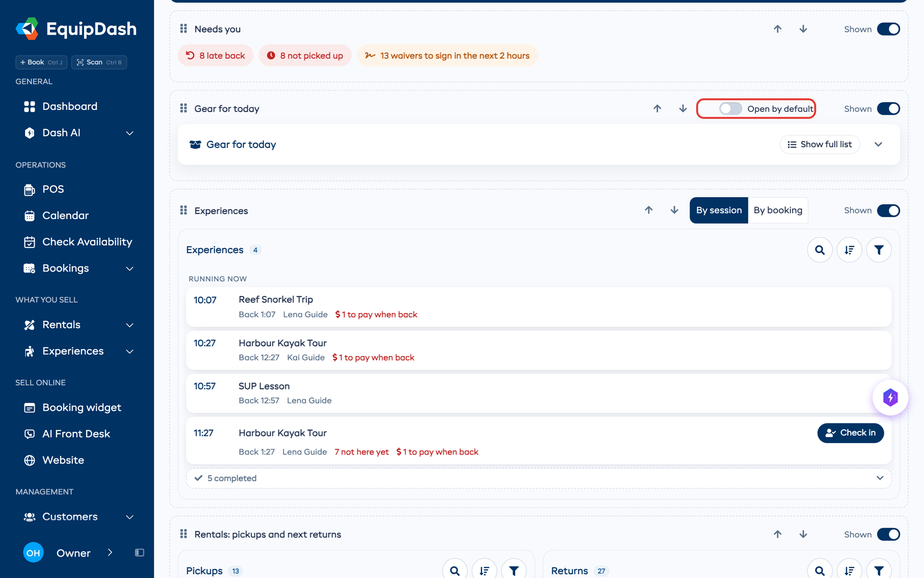Expand the Experiences sidebar chevron
Image resolution: width=924 pixels, height=578 pixels.
tap(130, 351)
